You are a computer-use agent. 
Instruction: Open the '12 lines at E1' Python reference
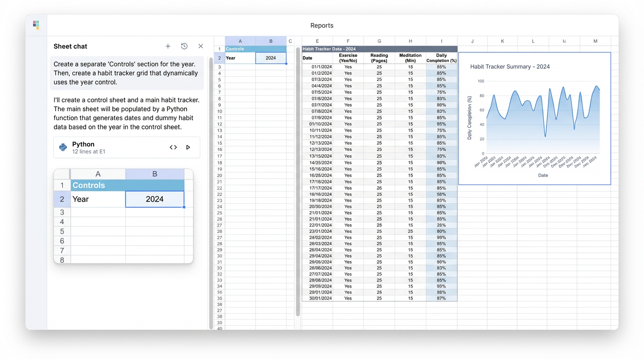tap(88, 152)
